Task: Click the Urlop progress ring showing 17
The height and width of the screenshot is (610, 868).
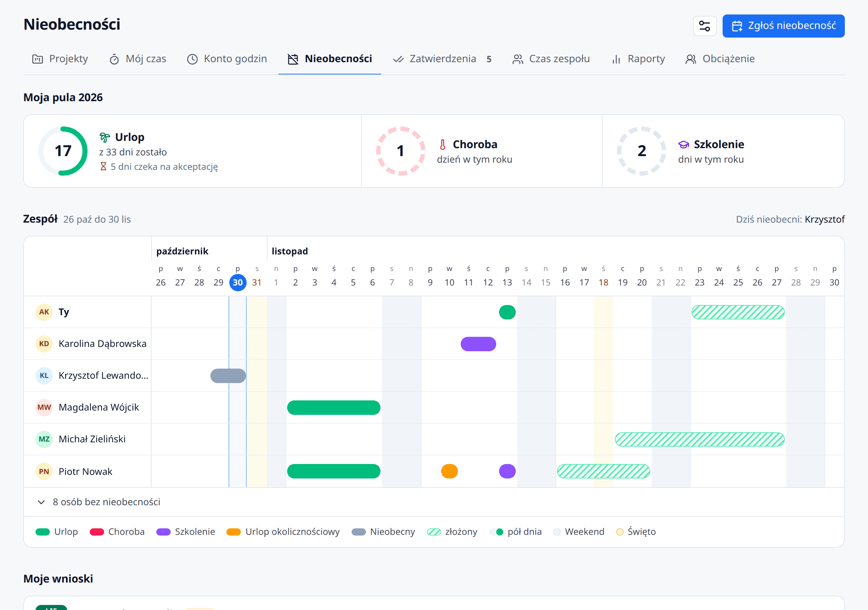Action: [x=63, y=151]
